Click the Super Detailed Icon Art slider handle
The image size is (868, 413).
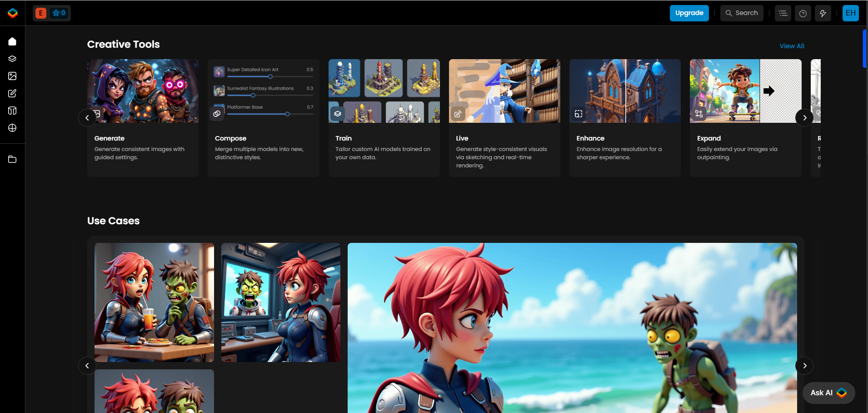coord(270,76)
